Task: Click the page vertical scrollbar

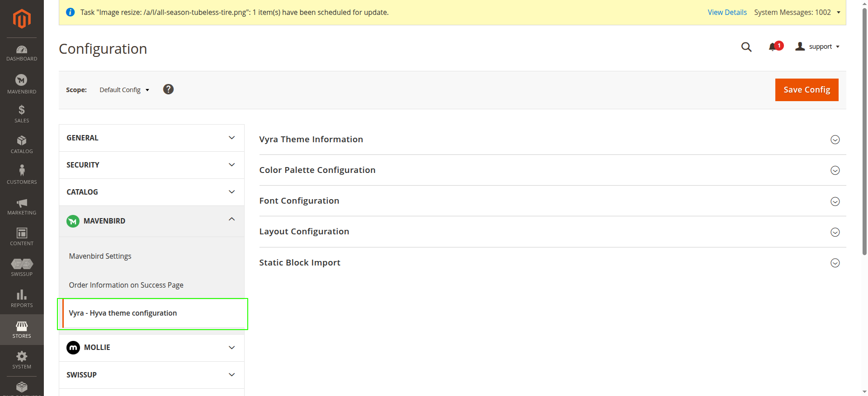Action: 864,131
